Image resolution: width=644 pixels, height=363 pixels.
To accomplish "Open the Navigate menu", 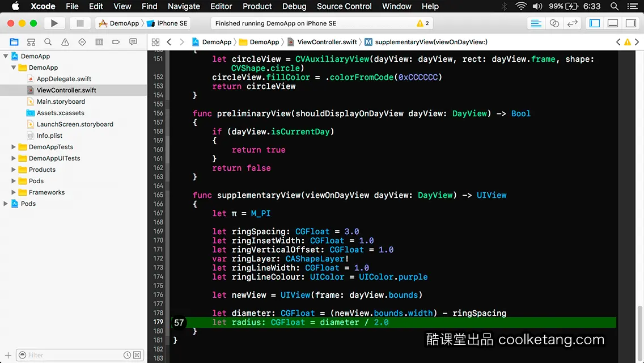I will coord(184,6).
